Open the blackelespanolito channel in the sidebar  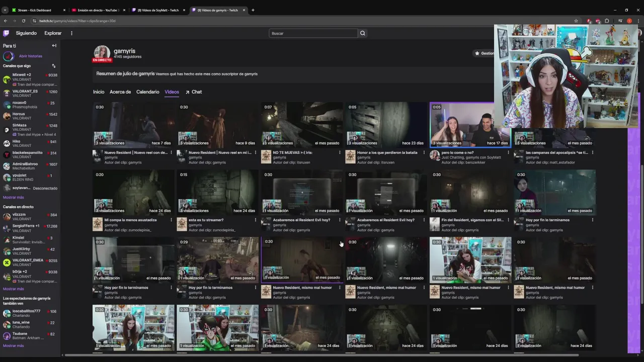(30, 155)
